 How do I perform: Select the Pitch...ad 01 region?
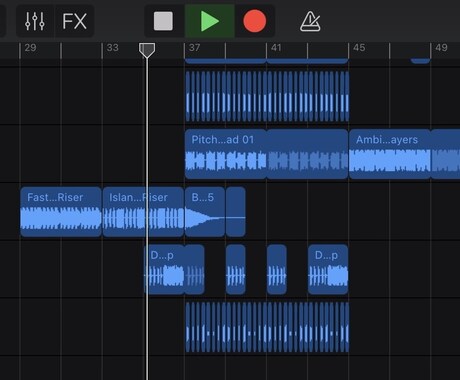(226, 154)
